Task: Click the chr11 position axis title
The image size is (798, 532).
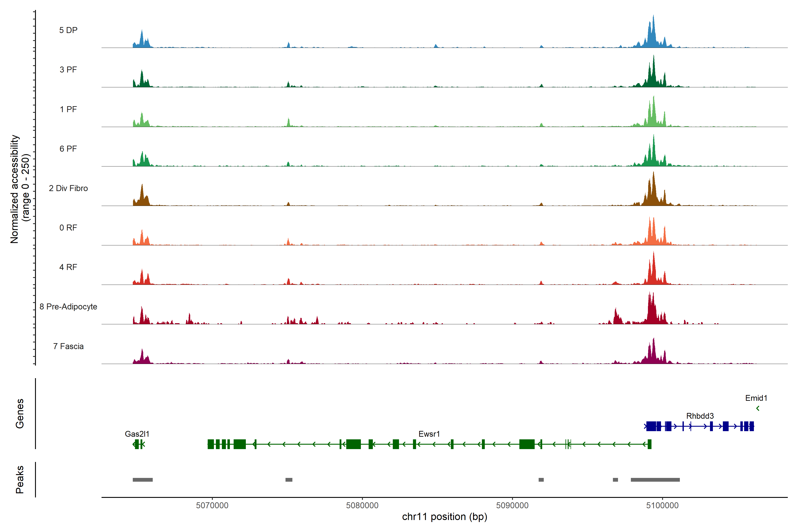Action: 444,516
